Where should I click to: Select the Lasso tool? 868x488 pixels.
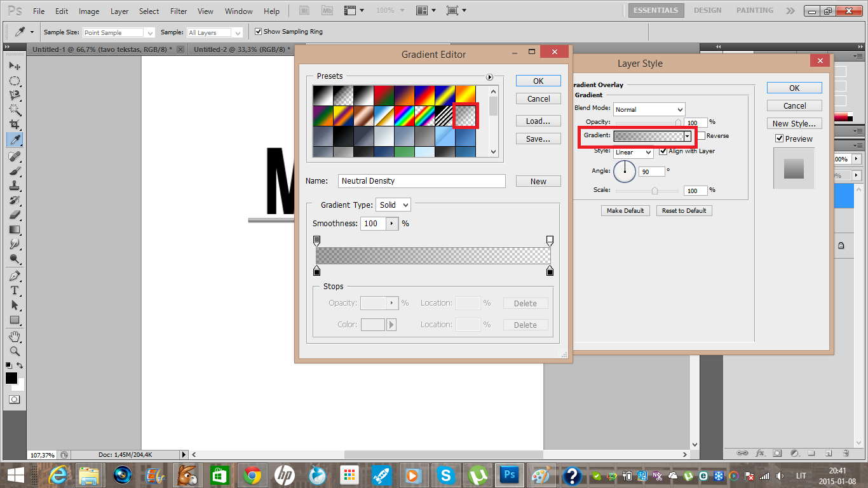(14, 95)
